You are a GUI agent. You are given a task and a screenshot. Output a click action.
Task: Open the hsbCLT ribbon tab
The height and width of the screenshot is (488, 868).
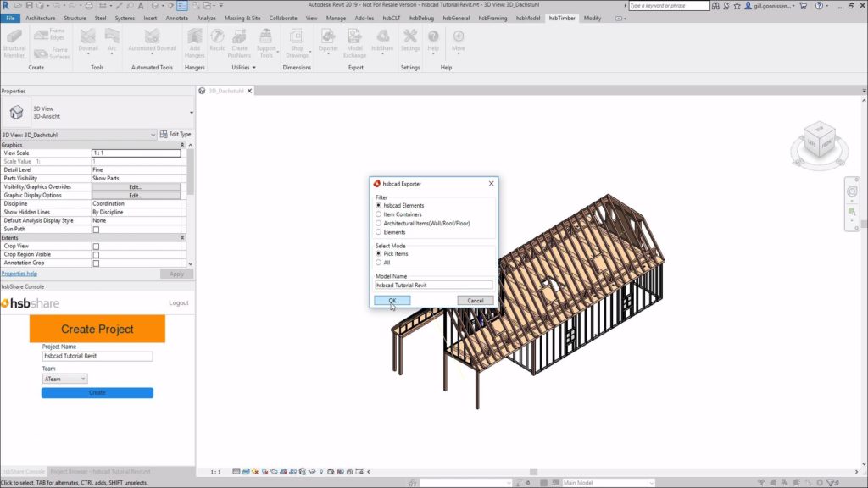tap(392, 19)
